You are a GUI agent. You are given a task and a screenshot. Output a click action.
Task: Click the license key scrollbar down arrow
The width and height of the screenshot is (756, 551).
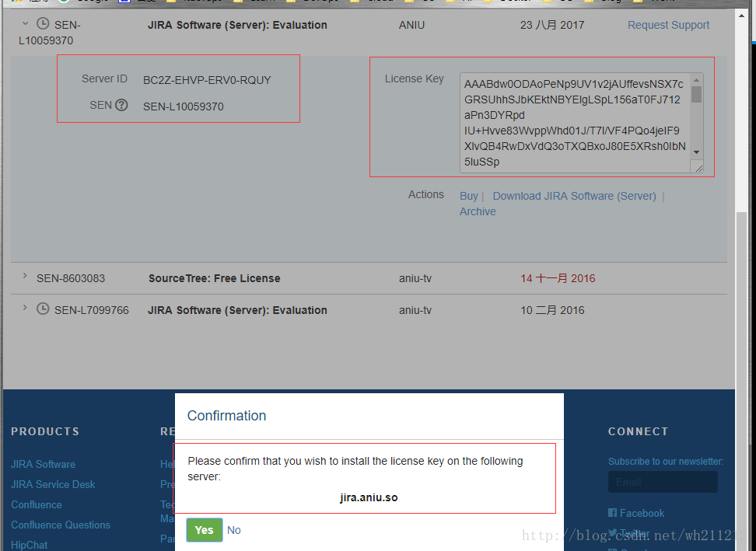click(x=697, y=152)
